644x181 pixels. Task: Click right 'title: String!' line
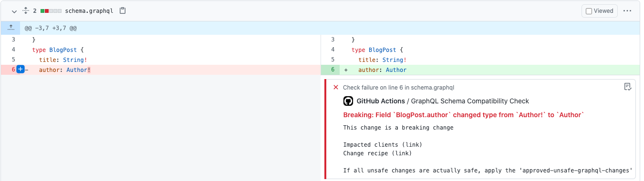(x=383, y=60)
